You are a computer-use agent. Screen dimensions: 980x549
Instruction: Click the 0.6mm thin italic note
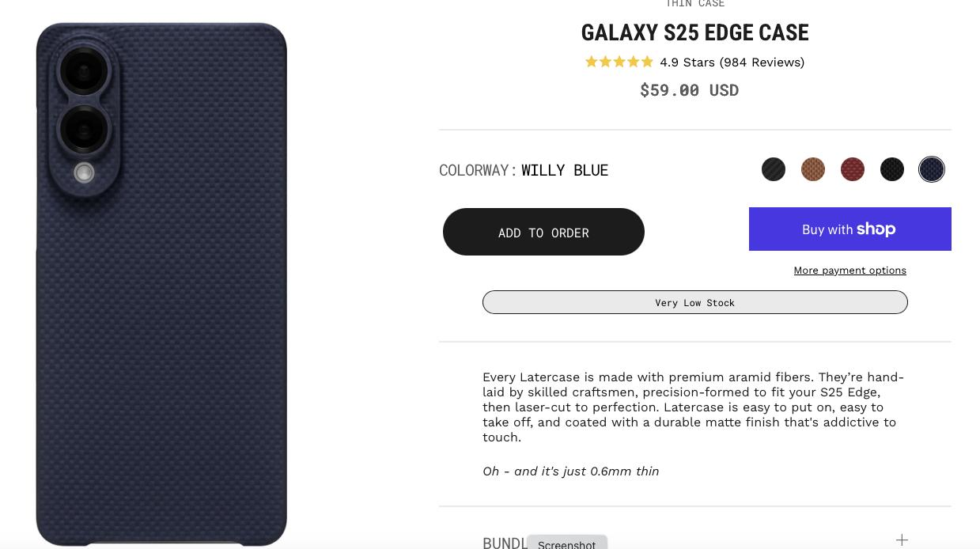pos(570,471)
